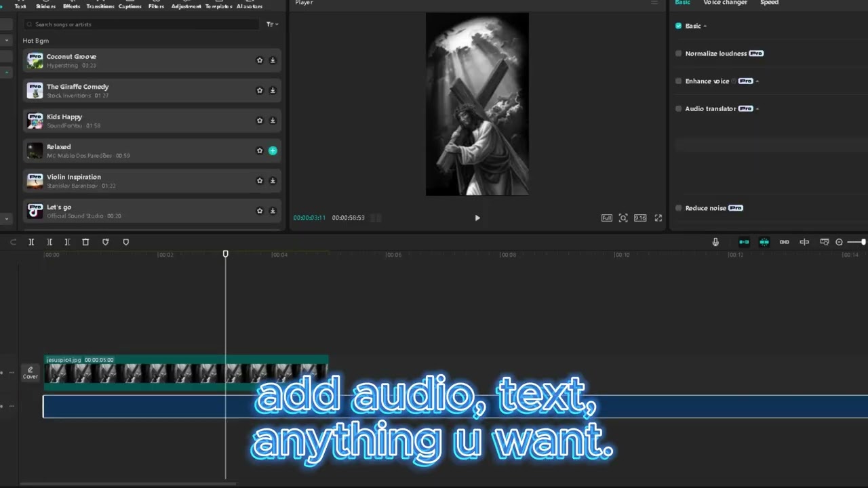This screenshot has width=868, height=488.
Task: Click the plain marker shield icon
Action: click(125, 242)
